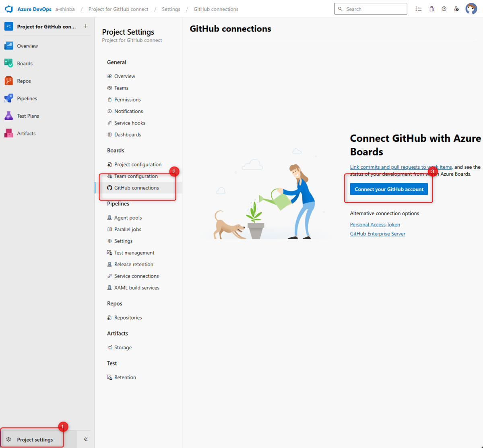Click the Project for GitHub con... sidebar title
The height and width of the screenshot is (448, 483).
(x=46, y=27)
